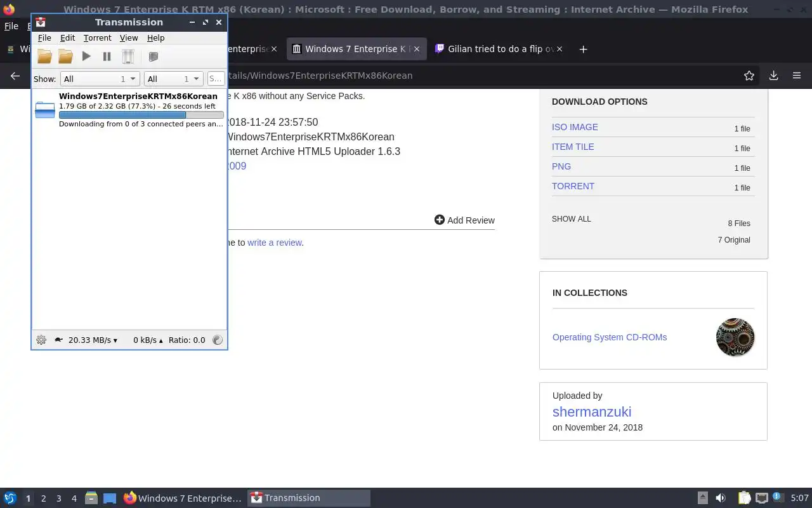Click the update notification tray icon
Viewport: 812px width, 508px height.
coord(778,498)
